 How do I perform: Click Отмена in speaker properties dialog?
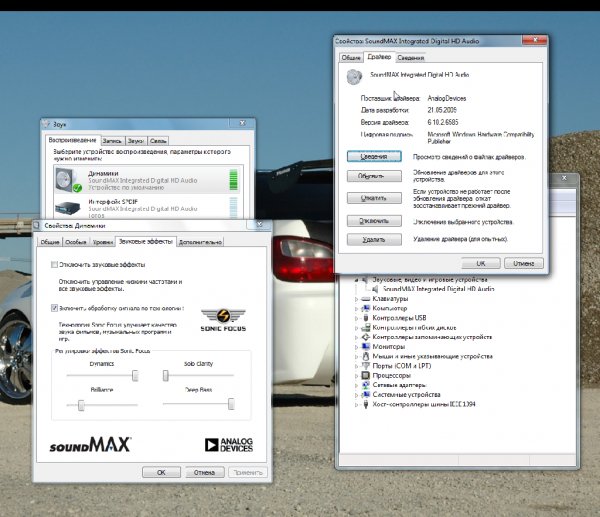tap(204, 472)
